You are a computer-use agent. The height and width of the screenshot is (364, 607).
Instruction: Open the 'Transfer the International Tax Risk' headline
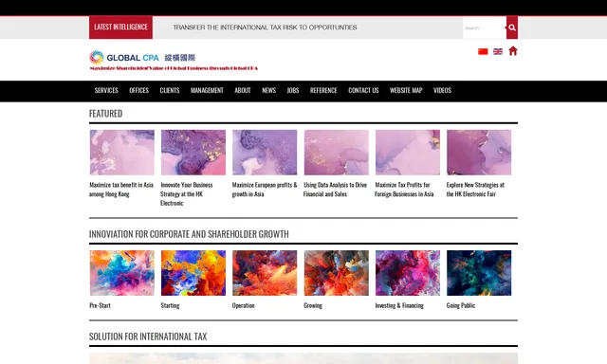pos(265,27)
